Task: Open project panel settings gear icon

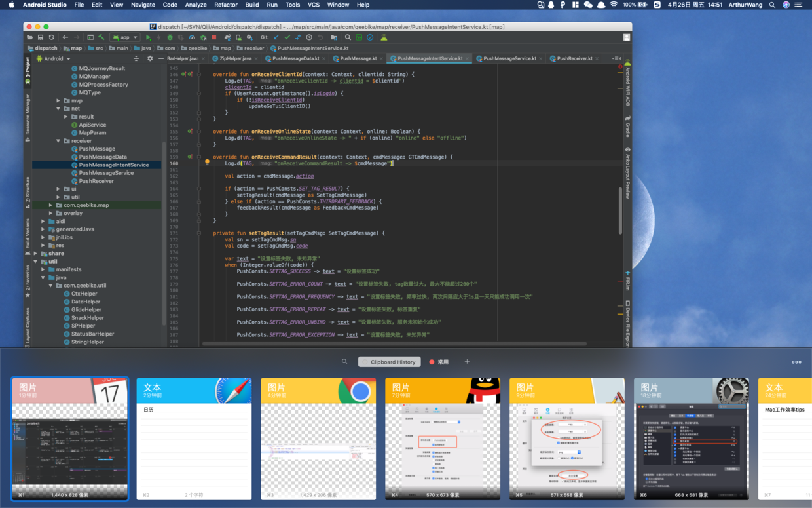Action: [150, 58]
